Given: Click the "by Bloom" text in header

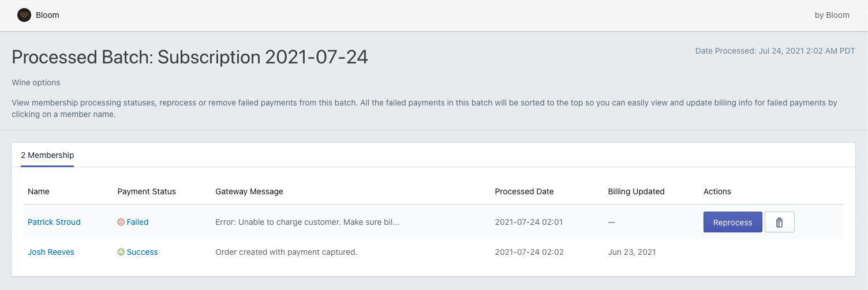Looking at the screenshot, I should tap(832, 16).
